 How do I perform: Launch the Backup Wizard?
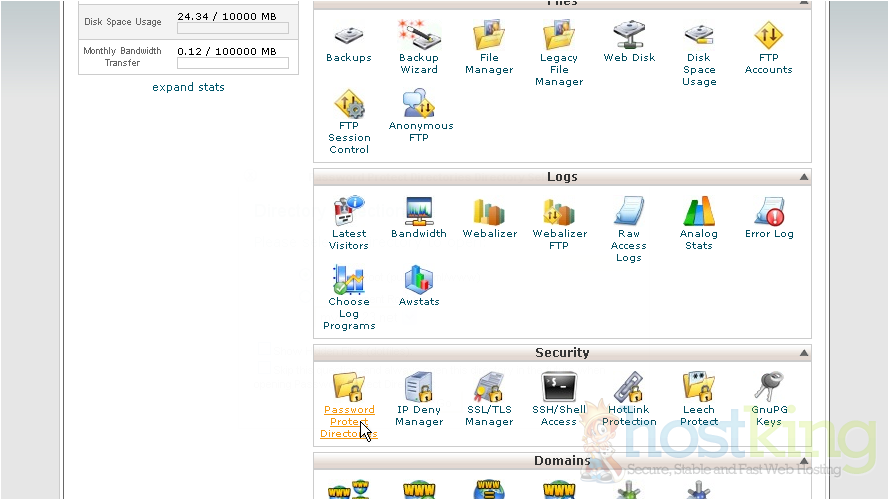418,36
